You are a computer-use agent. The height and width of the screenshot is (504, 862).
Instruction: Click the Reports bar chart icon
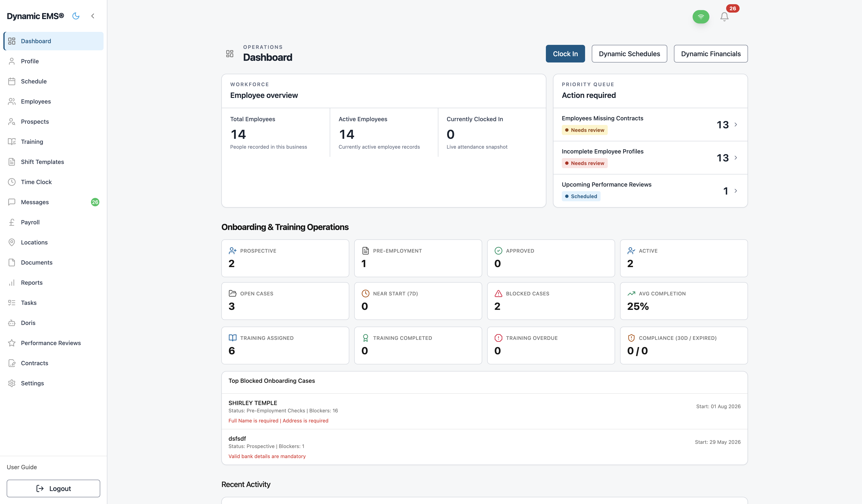12,283
